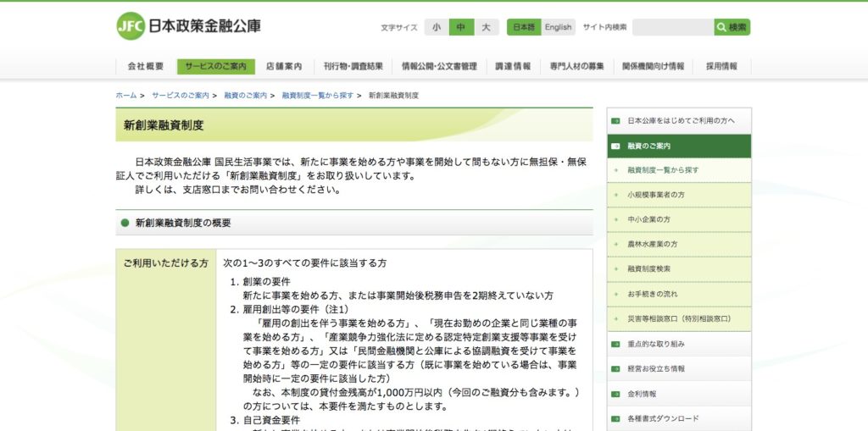Viewport: 868px width, 431px height.
Task: Open 小規模事業者の方 sidebar item
Action: click(679, 195)
